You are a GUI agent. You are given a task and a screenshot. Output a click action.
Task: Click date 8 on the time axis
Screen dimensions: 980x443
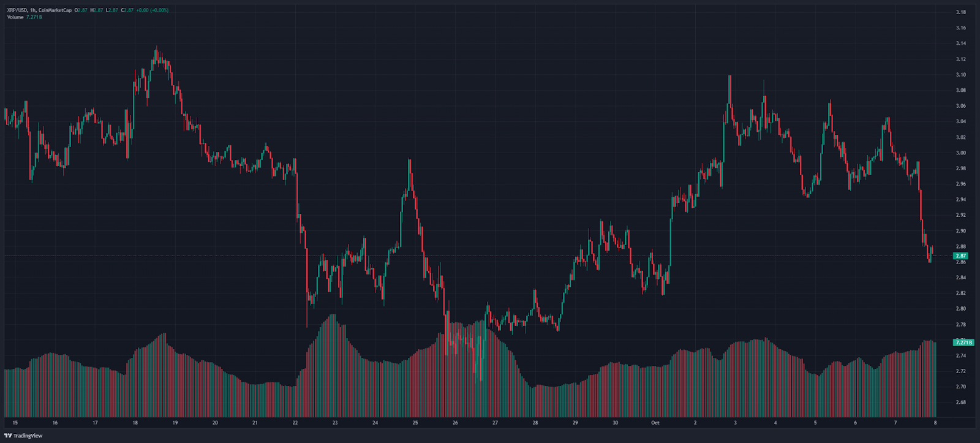(x=935, y=423)
